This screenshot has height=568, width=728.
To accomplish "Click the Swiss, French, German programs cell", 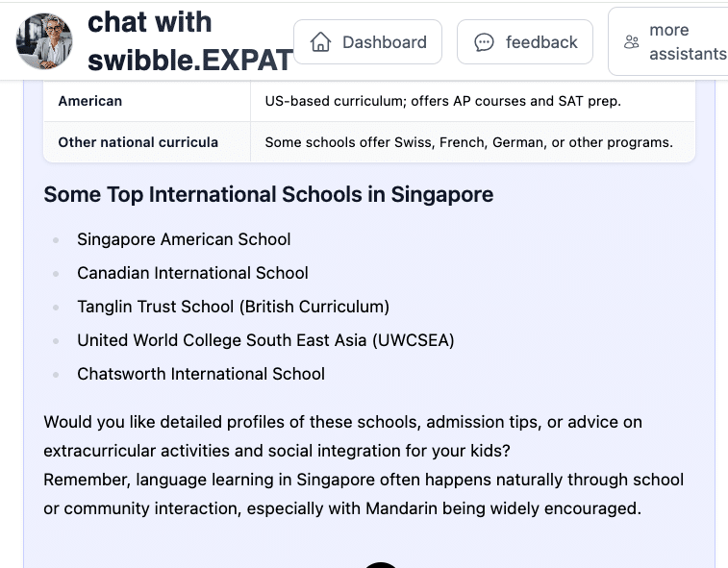I will (468, 142).
